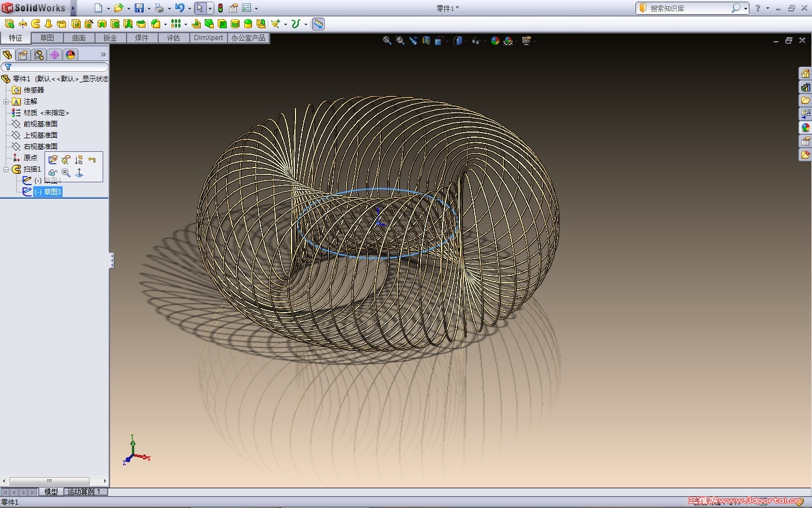Switch to the 运动算例 1 bottom tab
Image resolution: width=812 pixels, height=508 pixels.
[x=85, y=492]
